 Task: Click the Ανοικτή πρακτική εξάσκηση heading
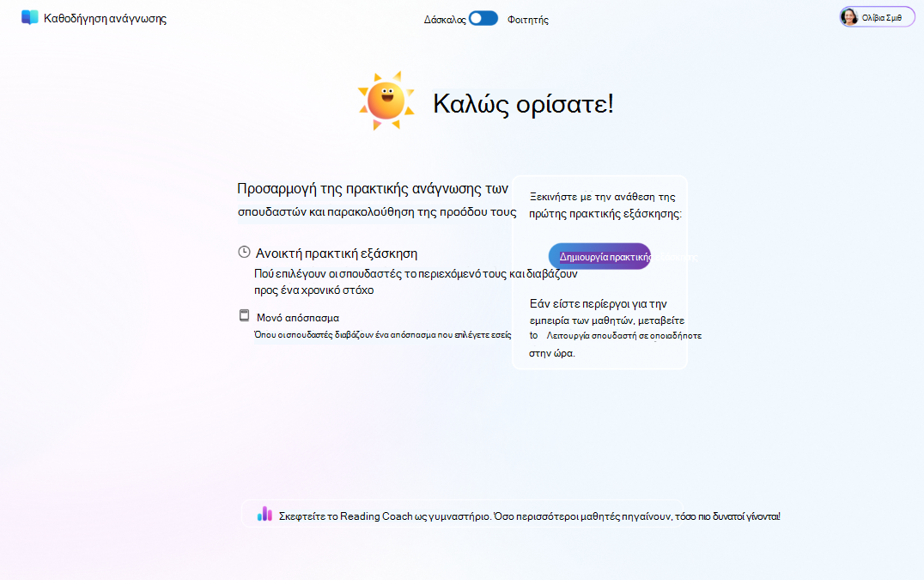pos(337,253)
